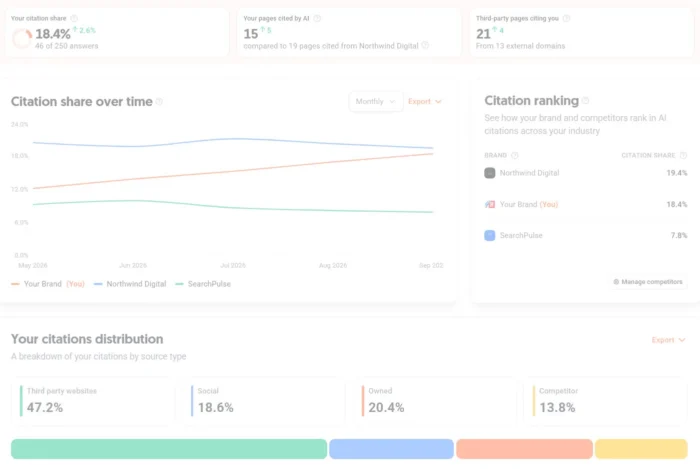Click info icon after Northwind Digital comparison text

(x=425, y=46)
